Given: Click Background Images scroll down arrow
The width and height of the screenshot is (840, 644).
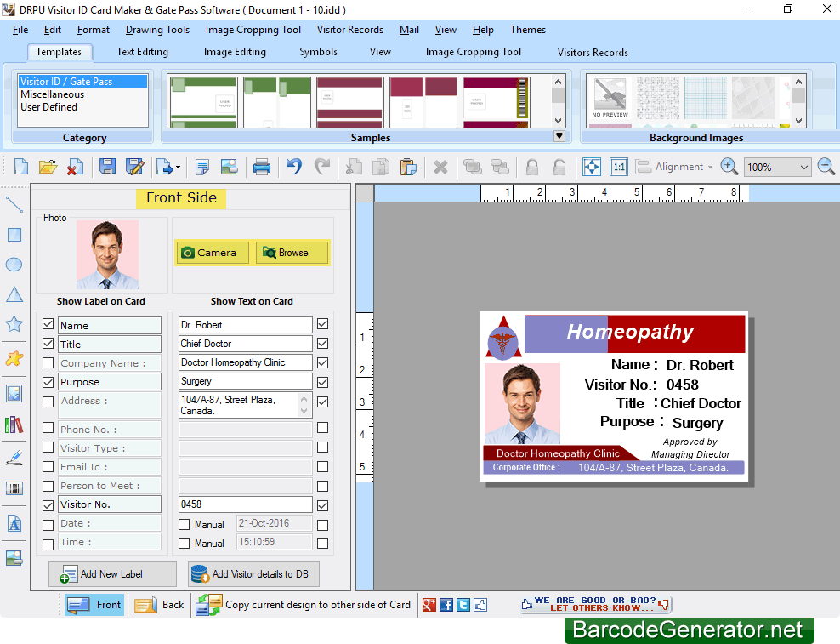Looking at the screenshot, I should [x=798, y=121].
